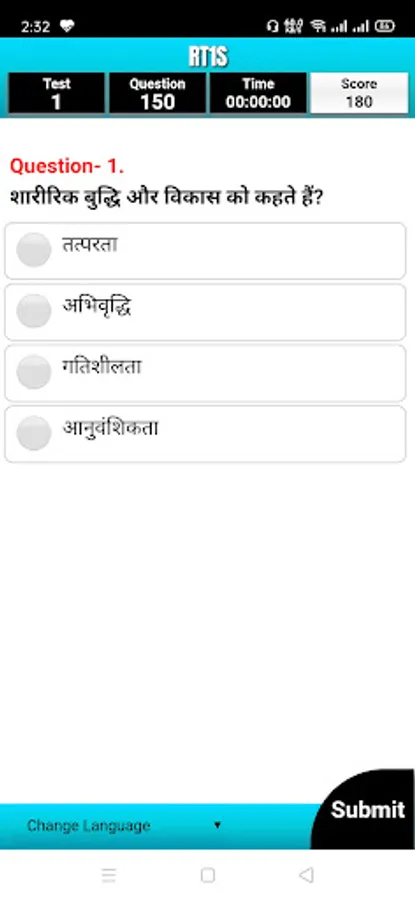Select the radio button for तत्परता
The height and width of the screenshot is (900, 415).
pos(34,250)
